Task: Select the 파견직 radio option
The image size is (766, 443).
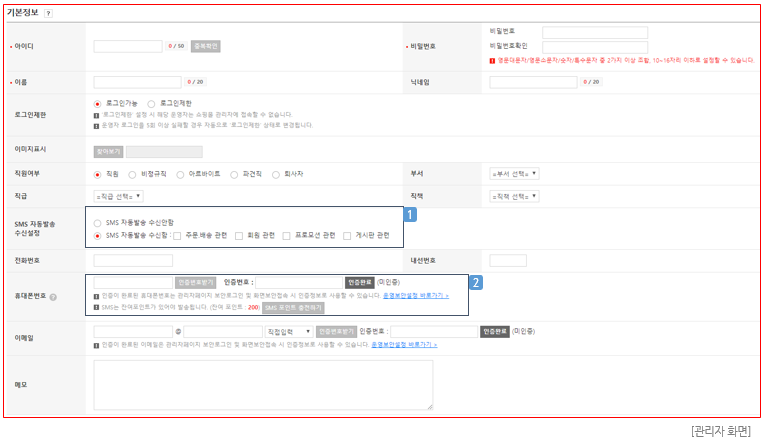Action: (234, 175)
